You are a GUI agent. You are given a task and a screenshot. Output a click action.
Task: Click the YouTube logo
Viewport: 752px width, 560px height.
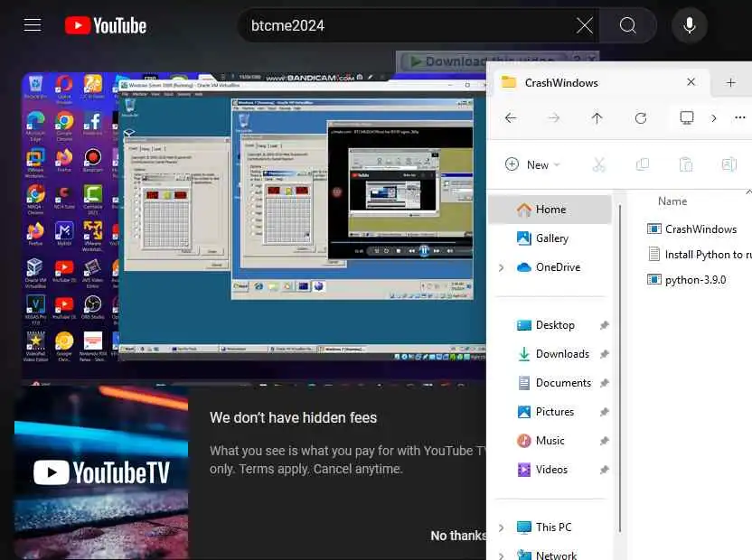(x=106, y=25)
